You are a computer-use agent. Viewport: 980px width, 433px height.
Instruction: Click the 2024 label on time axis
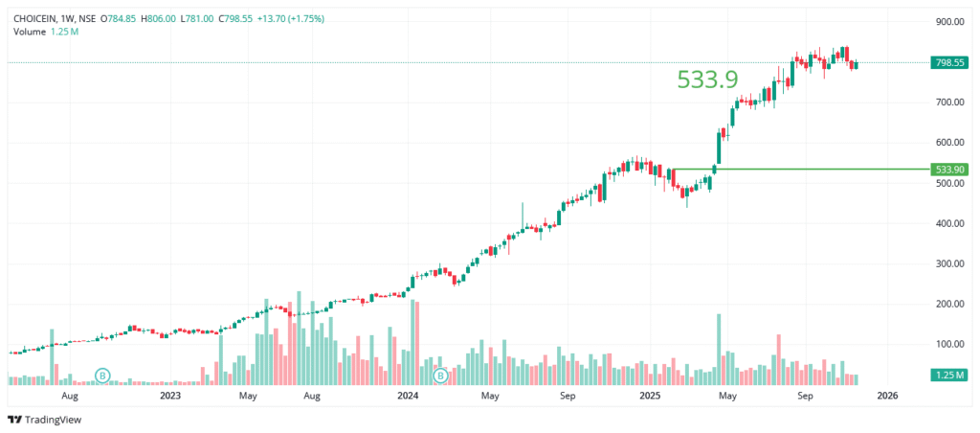pos(408,395)
